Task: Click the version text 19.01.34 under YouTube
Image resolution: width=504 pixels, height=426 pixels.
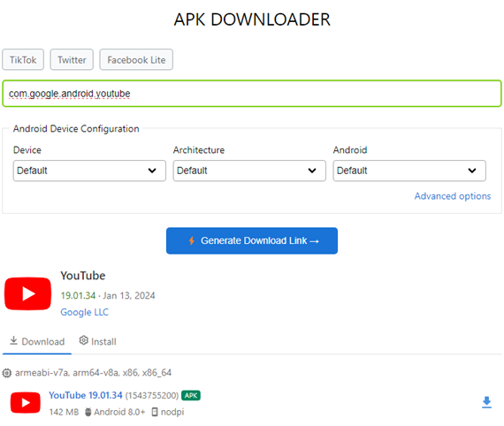Action: [78, 295]
